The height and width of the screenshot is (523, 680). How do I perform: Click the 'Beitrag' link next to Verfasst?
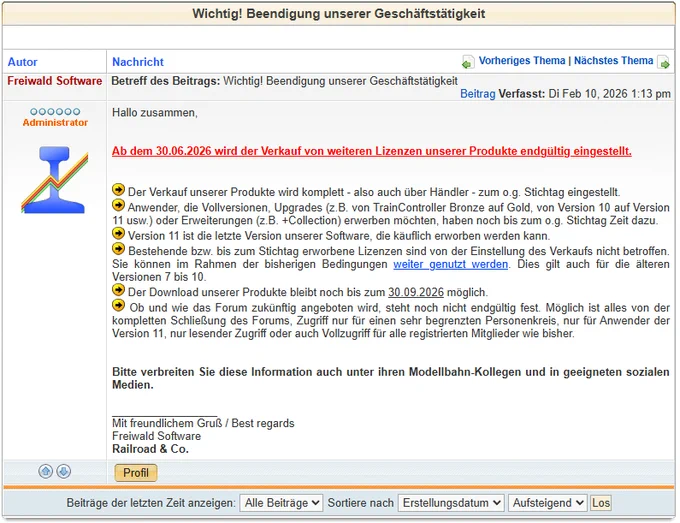pos(477,94)
